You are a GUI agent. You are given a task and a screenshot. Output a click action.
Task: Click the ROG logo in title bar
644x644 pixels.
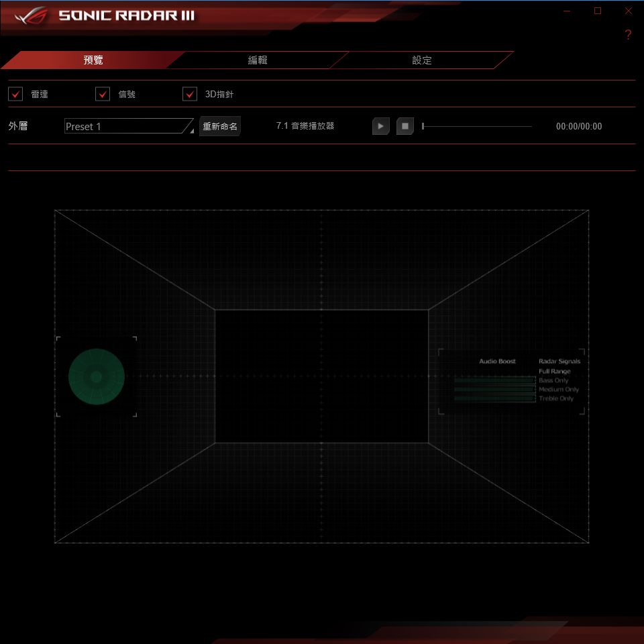pyautogui.click(x=30, y=15)
